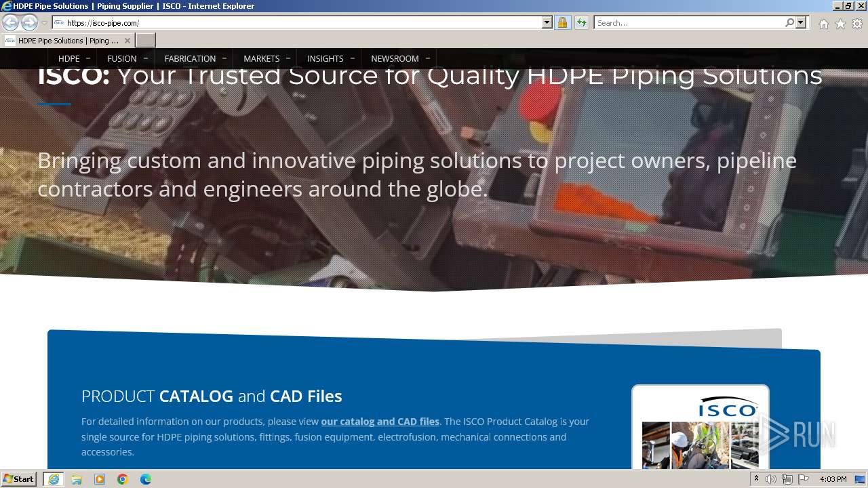Expand the address bar autocomplete dropdown
868x488 pixels.
pos(547,22)
